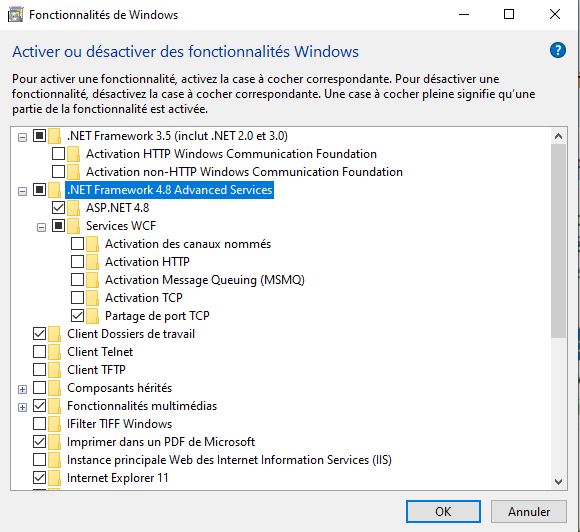Screen dimensions: 580x532
Task: Check Activation Message Queuing (MSMQ) checkbox
Action: point(77,280)
